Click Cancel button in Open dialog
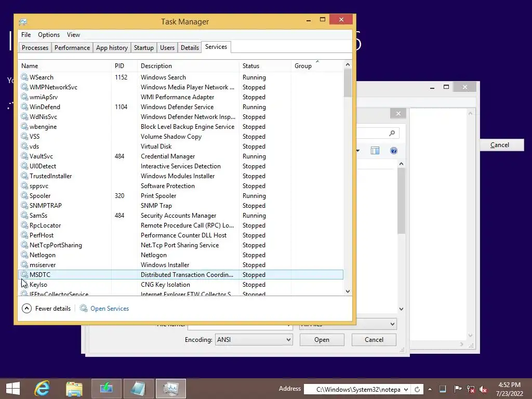Viewport: 532px width, 399px height. tap(374, 340)
